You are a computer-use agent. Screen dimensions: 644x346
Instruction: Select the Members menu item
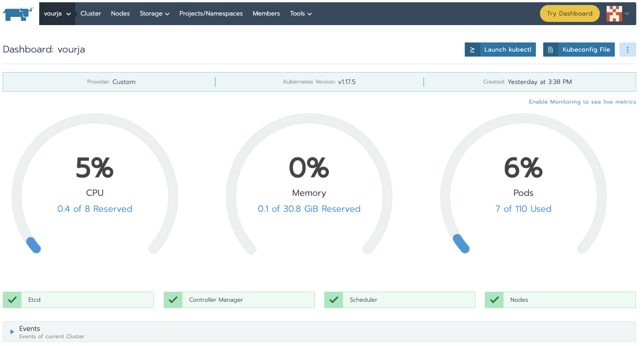click(266, 14)
